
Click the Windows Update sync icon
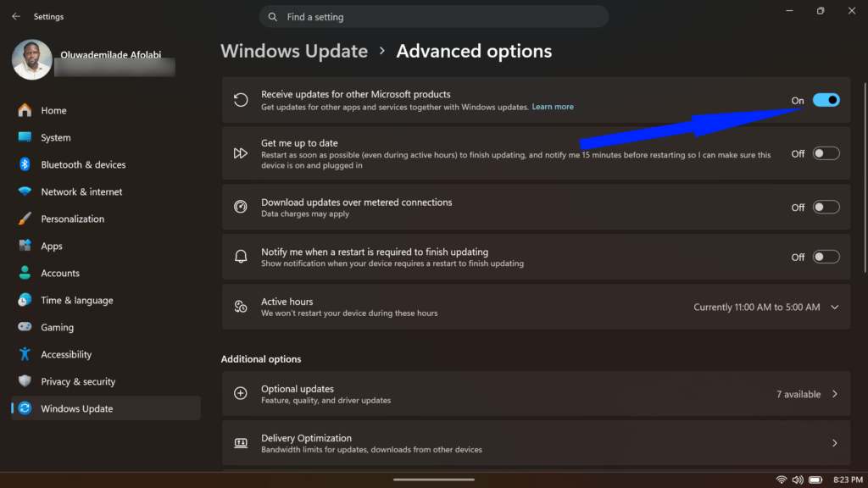[x=25, y=408]
